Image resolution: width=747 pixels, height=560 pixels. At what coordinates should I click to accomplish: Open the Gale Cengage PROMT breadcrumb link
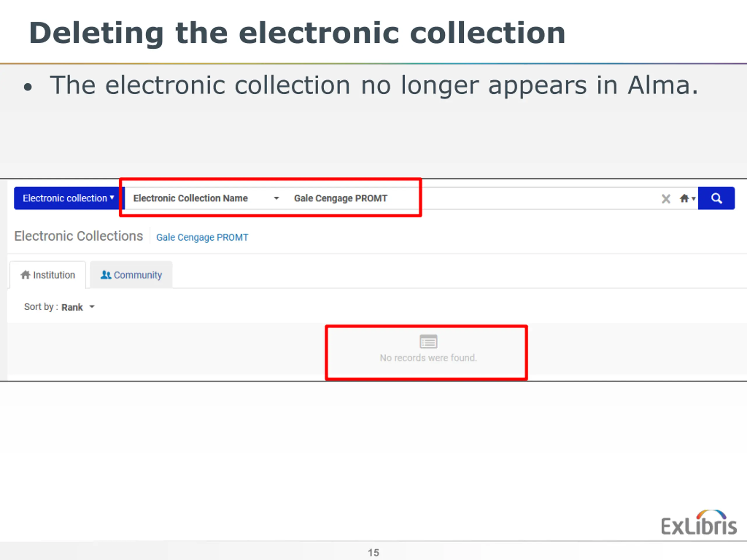[202, 237]
